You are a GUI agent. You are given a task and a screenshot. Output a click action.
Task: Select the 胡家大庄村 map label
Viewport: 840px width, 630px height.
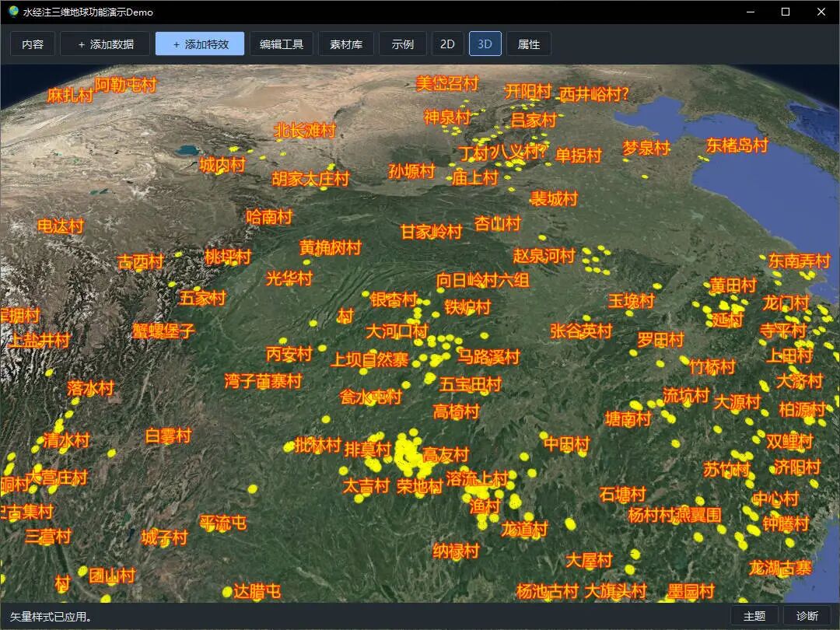(x=310, y=178)
